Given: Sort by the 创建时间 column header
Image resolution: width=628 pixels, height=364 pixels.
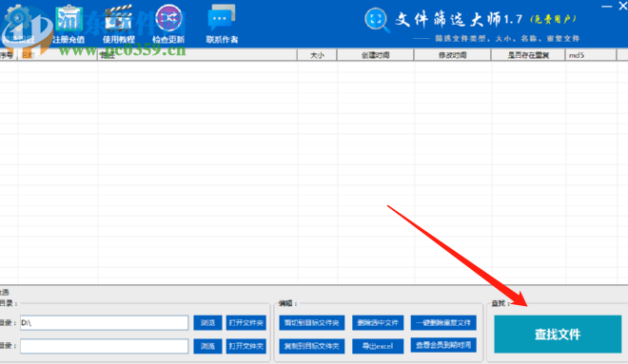Looking at the screenshot, I should 375,55.
